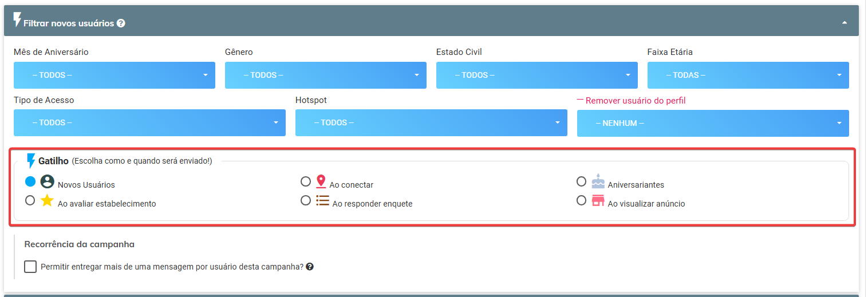Select the Ao conectar radio button
868x297 pixels.
[x=306, y=182]
